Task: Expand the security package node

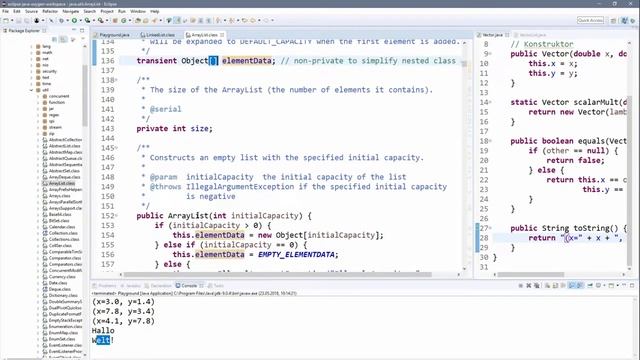Action: point(31,71)
